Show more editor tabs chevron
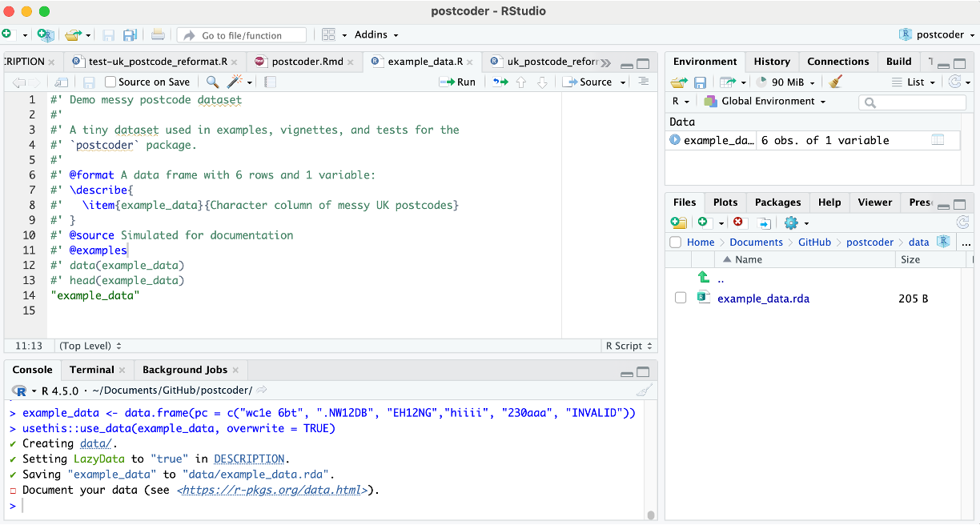 (605, 63)
